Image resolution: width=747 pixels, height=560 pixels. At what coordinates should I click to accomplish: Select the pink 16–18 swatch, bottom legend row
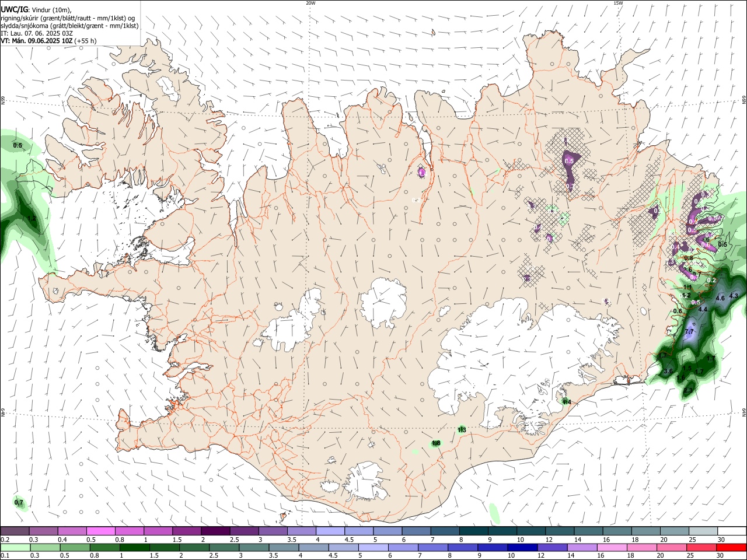(612, 547)
